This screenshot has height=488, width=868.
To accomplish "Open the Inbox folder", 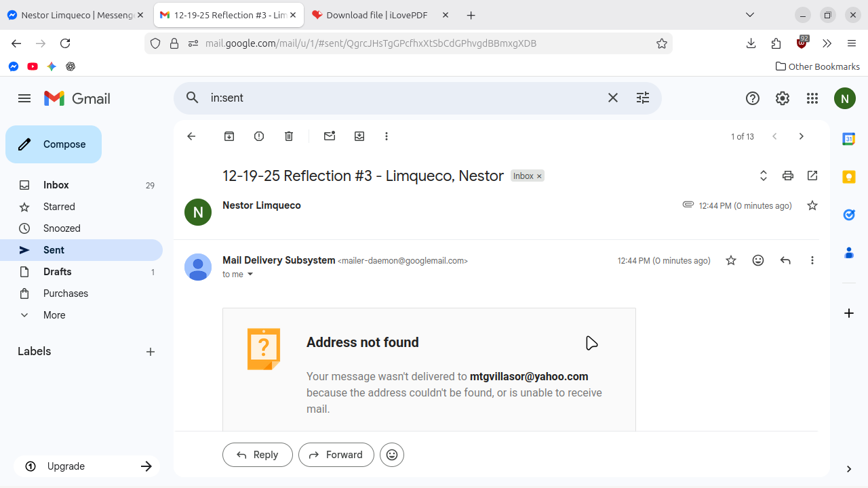I will (x=81, y=185).
